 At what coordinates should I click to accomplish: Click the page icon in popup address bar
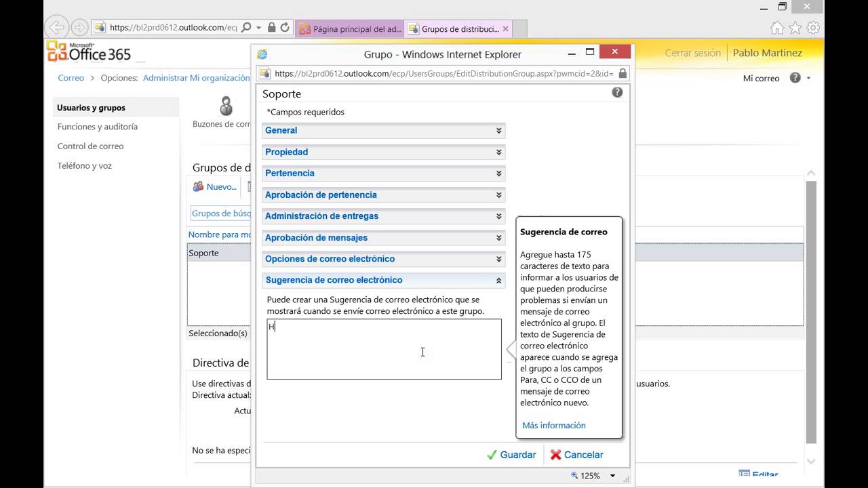click(265, 73)
